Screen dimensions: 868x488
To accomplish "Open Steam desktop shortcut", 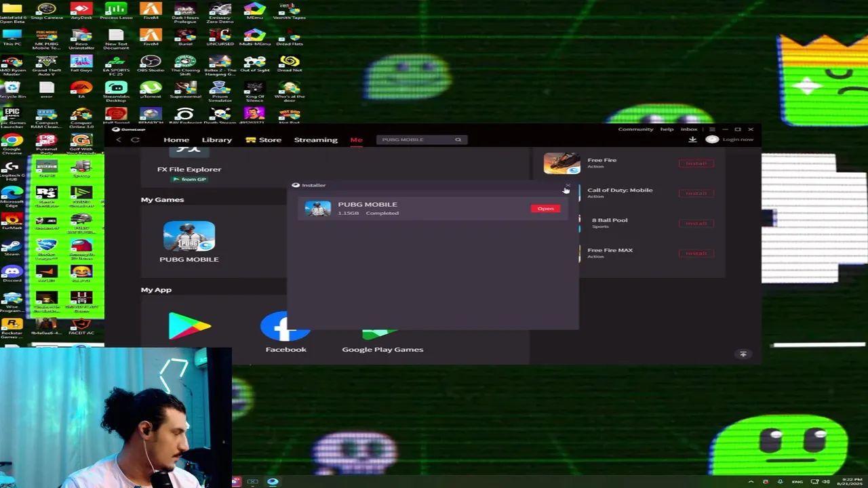I will click(12, 248).
